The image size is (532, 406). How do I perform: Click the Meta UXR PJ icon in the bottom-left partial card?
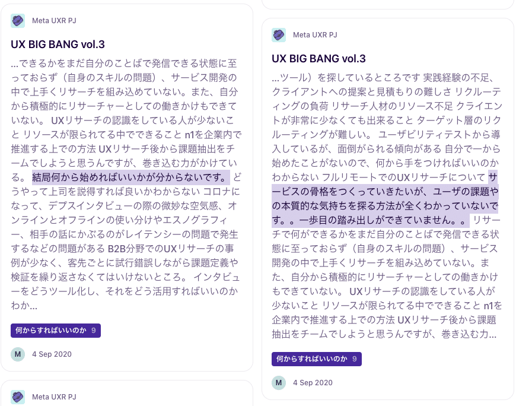pyautogui.click(x=18, y=397)
